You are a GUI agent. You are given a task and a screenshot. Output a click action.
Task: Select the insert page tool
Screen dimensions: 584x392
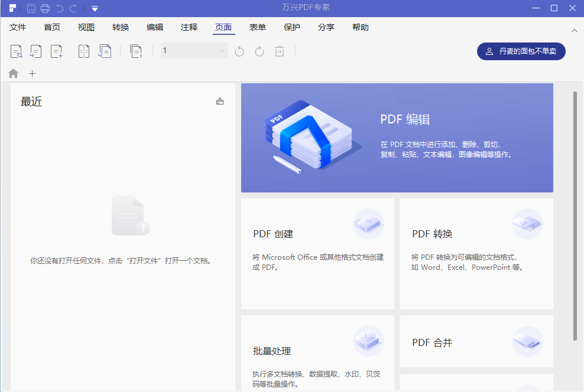(x=56, y=51)
